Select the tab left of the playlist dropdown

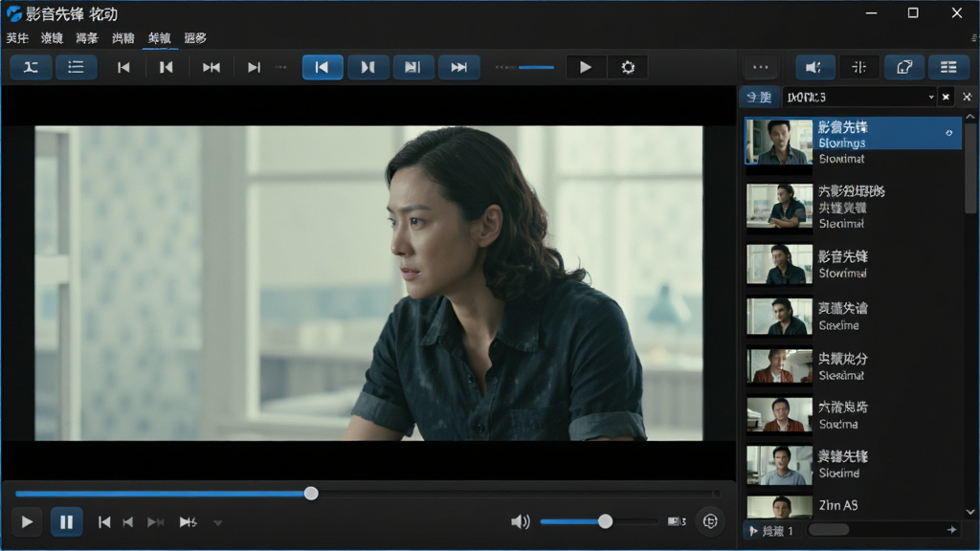[x=759, y=97]
